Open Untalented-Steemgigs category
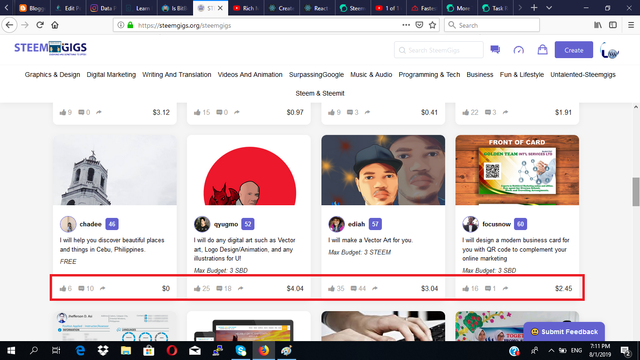Image resolution: width=640 pixels, height=360 pixels. click(583, 75)
